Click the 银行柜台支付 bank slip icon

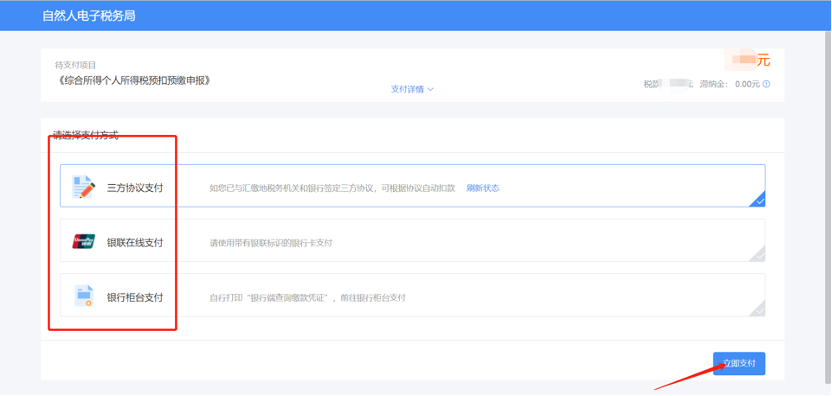(x=84, y=296)
